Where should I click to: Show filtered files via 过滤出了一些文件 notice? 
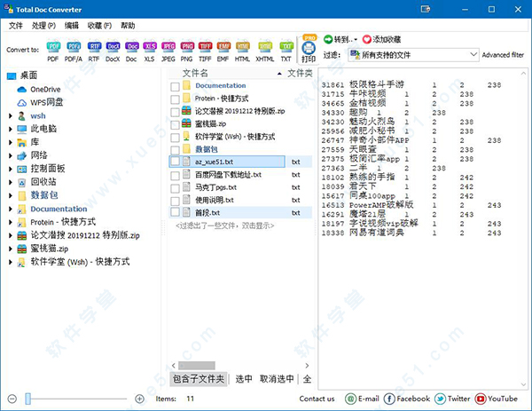[x=224, y=225]
